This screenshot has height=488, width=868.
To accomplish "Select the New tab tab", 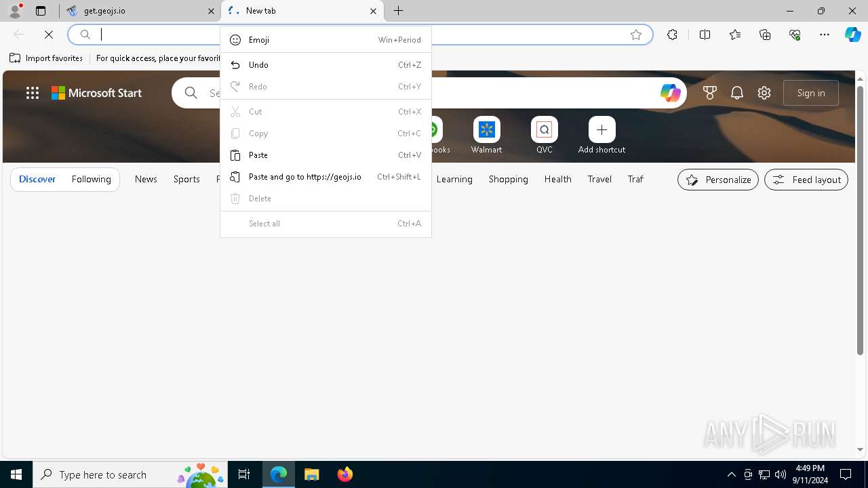I will point(302,11).
